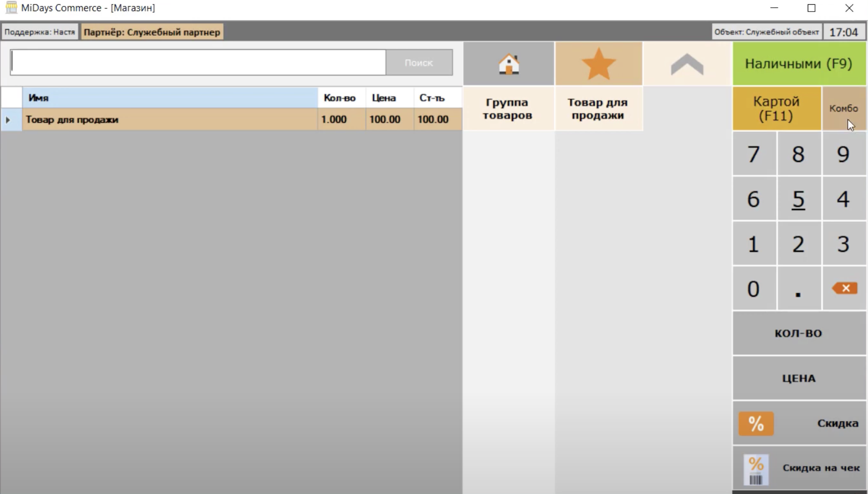
Task: Tap the 'КОЛ-ВО' quantity button
Action: pos(799,333)
